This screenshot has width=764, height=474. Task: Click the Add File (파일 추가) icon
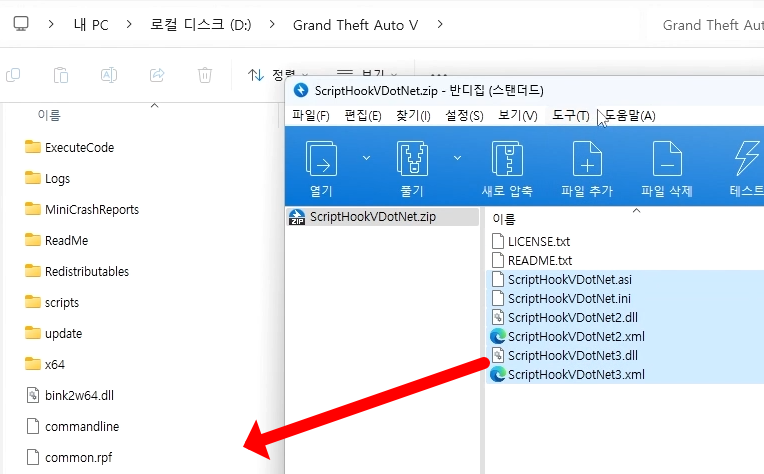[x=586, y=160]
